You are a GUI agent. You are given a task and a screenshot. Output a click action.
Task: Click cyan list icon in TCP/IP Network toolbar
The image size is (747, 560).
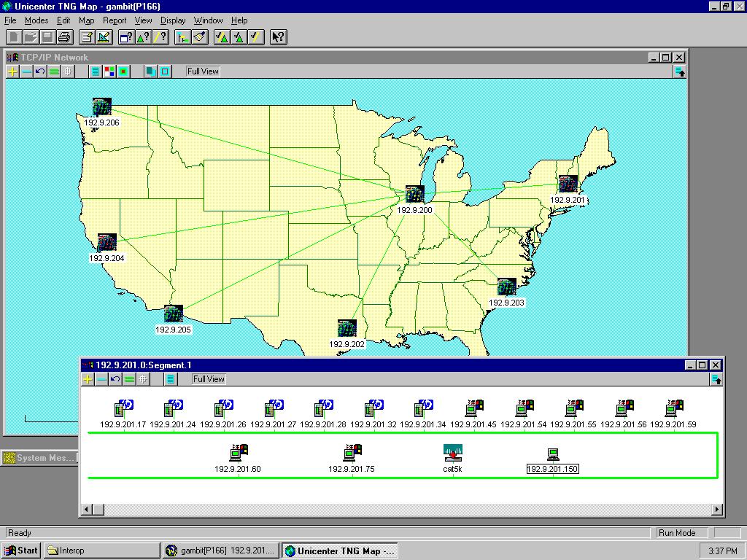point(96,71)
